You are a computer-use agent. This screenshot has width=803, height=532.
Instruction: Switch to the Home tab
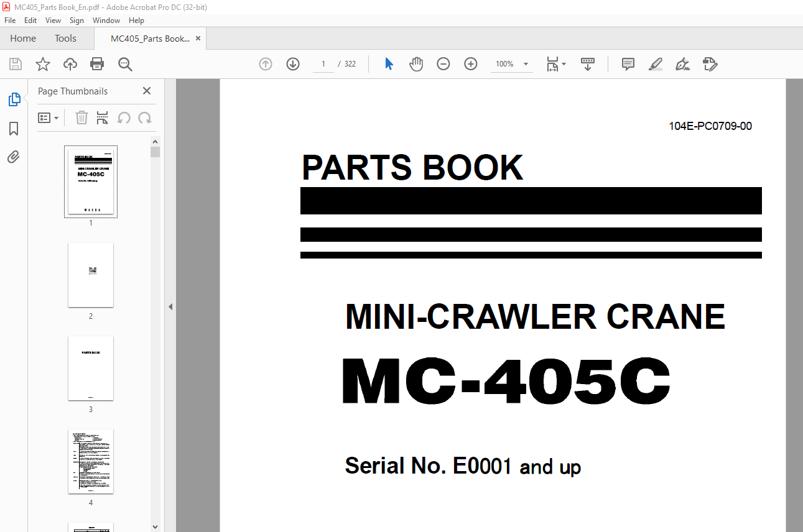pyautogui.click(x=23, y=39)
